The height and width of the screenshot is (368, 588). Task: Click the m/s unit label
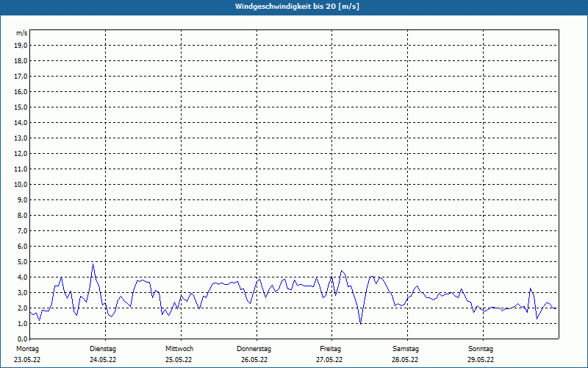(22, 33)
